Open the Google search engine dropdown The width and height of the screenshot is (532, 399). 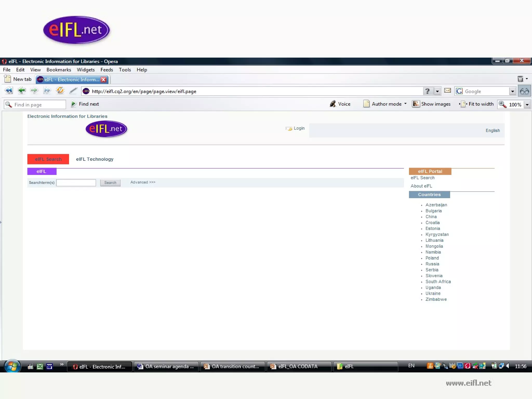[x=512, y=91]
